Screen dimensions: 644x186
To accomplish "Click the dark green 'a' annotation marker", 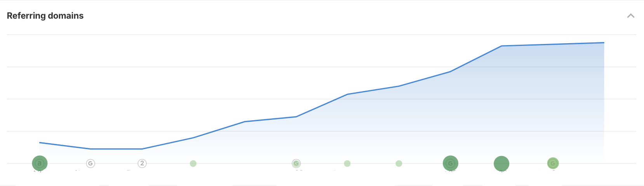I will (40, 163).
